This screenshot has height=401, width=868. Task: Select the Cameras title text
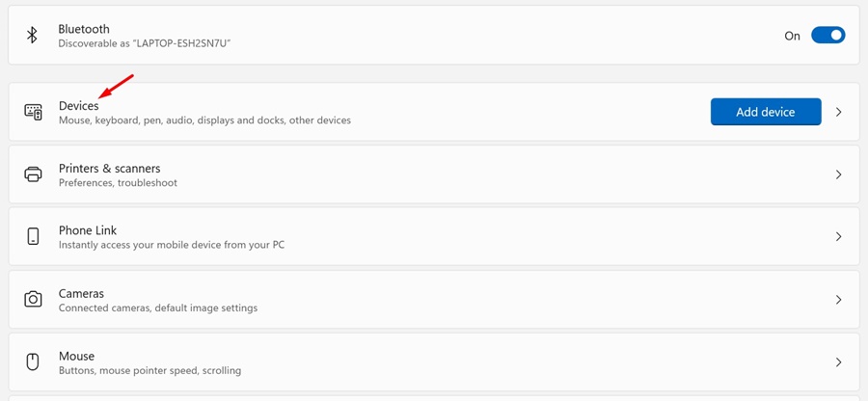click(81, 293)
